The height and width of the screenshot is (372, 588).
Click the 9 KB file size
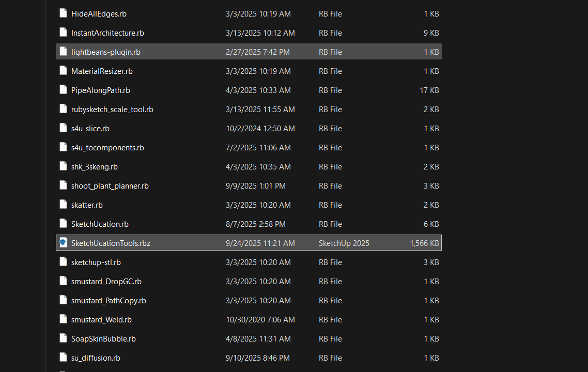431,33
